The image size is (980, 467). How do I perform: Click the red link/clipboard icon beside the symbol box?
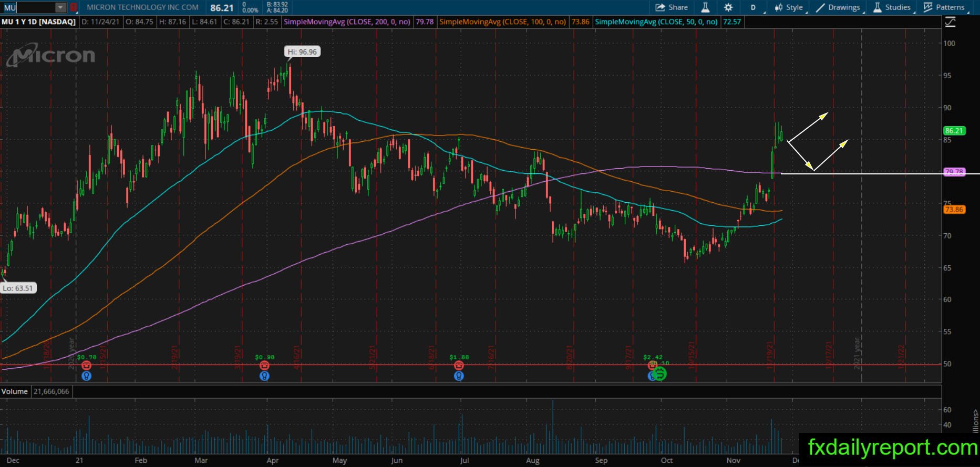(74, 7)
